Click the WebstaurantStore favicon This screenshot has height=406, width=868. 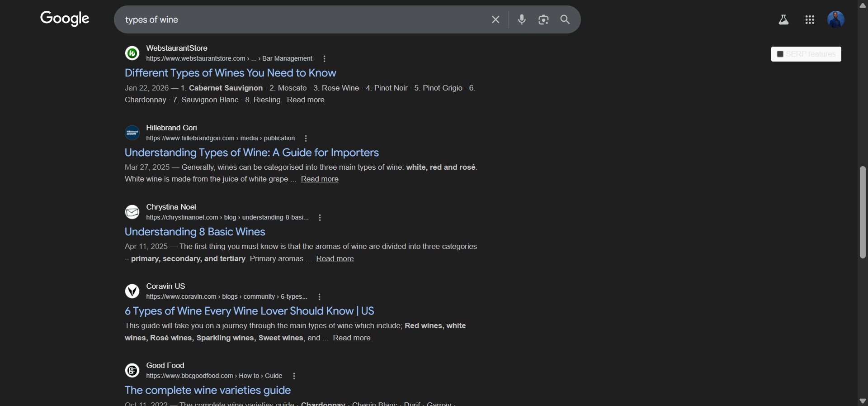pyautogui.click(x=132, y=53)
